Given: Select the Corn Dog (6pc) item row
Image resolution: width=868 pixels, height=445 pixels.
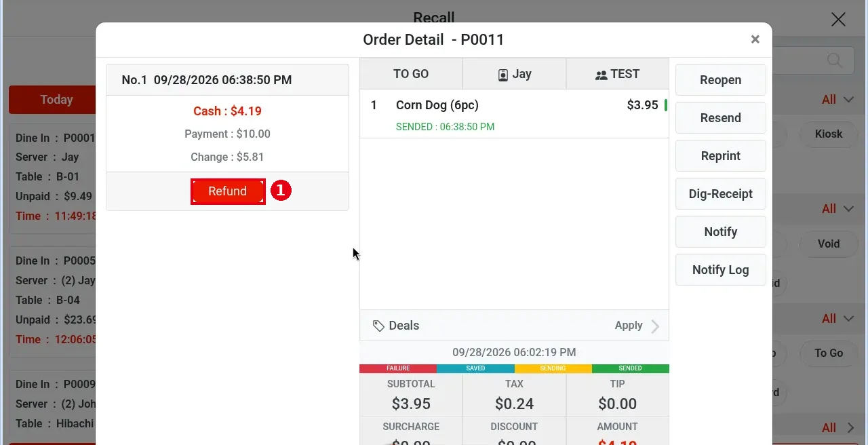Looking at the screenshot, I should (x=514, y=114).
